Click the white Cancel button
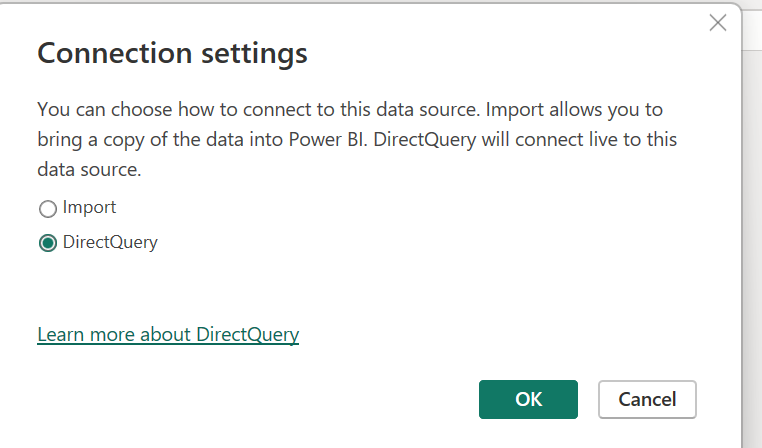The width and height of the screenshot is (762, 448). [x=647, y=399]
